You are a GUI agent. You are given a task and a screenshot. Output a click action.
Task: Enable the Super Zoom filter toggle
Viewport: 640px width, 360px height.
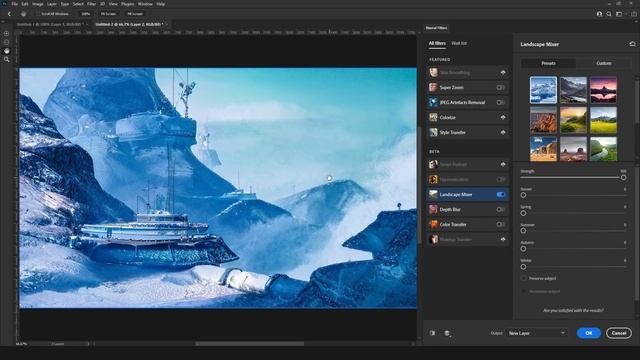pyautogui.click(x=500, y=87)
